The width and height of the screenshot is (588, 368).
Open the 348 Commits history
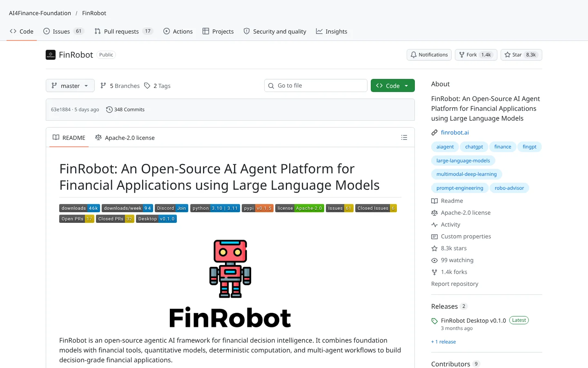pyautogui.click(x=125, y=110)
